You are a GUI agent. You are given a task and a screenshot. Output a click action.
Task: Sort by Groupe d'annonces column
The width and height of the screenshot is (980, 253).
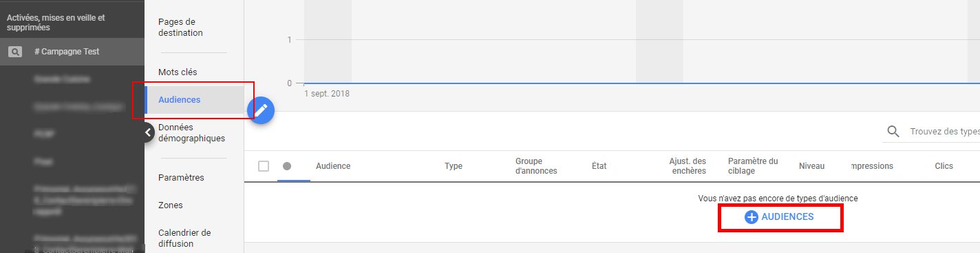pyautogui.click(x=536, y=166)
